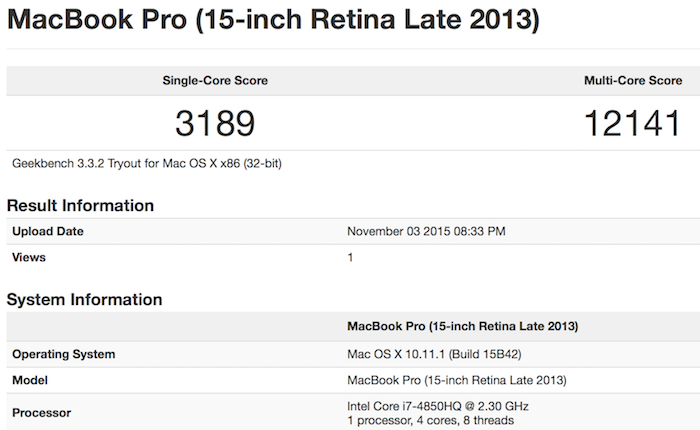The image size is (700, 430).
Task: Click the Views row label
Action: 30,257
